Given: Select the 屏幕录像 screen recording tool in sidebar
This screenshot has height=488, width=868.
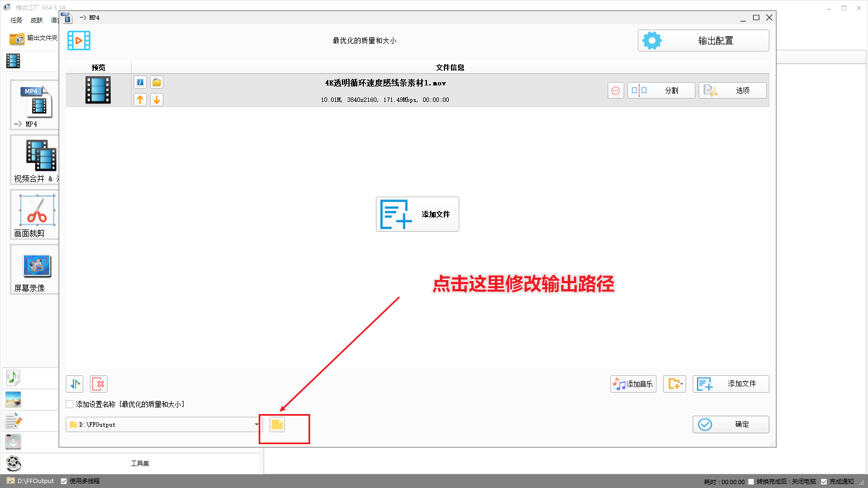Looking at the screenshot, I should point(34,269).
